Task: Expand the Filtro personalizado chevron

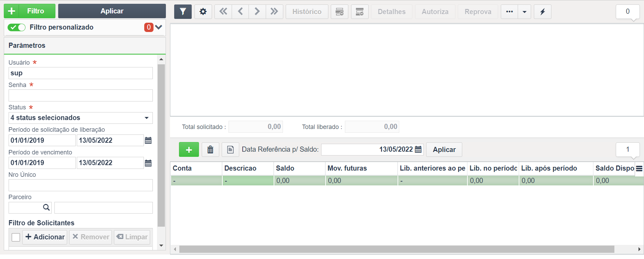Action: click(159, 27)
